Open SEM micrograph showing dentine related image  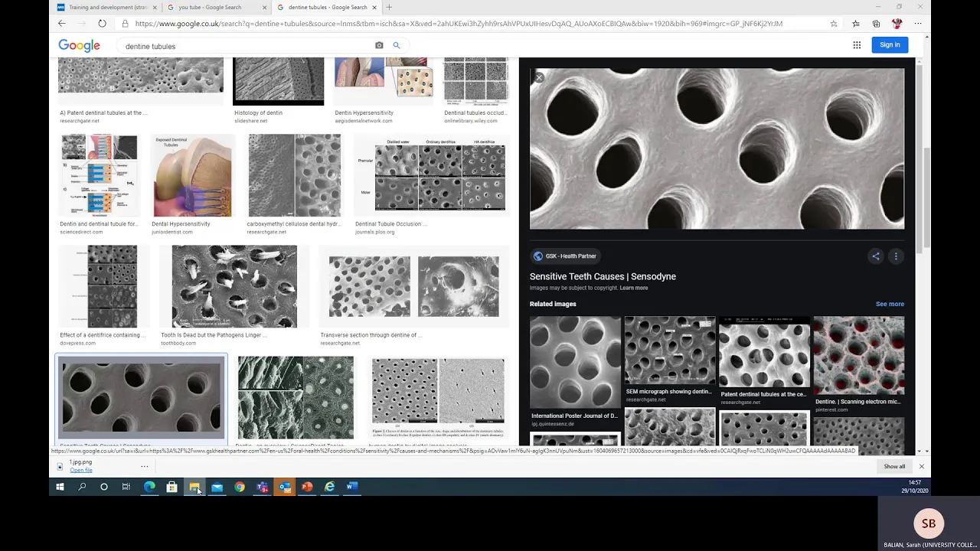click(670, 351)
